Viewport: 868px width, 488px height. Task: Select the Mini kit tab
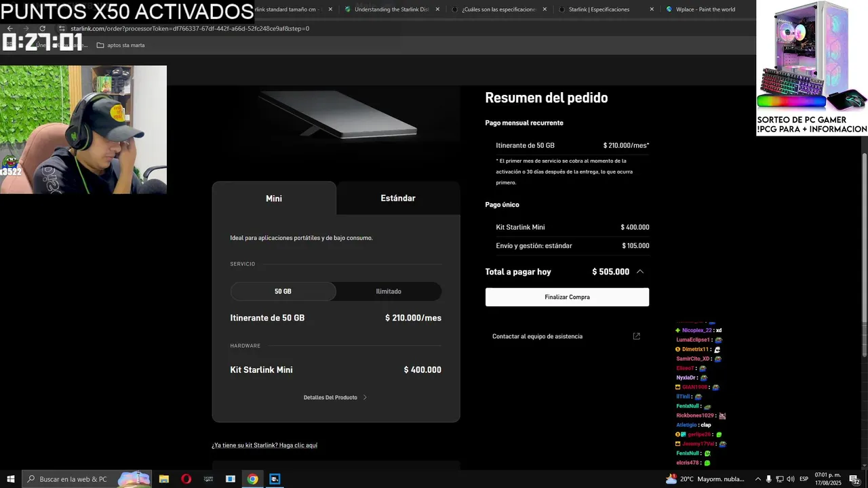click(x=274, y=199)
